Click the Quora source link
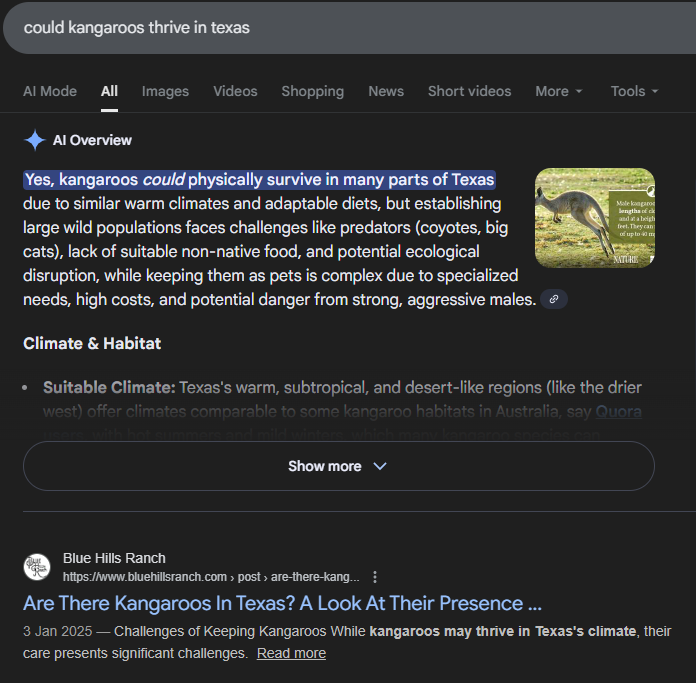 click(x=618, y=411)
